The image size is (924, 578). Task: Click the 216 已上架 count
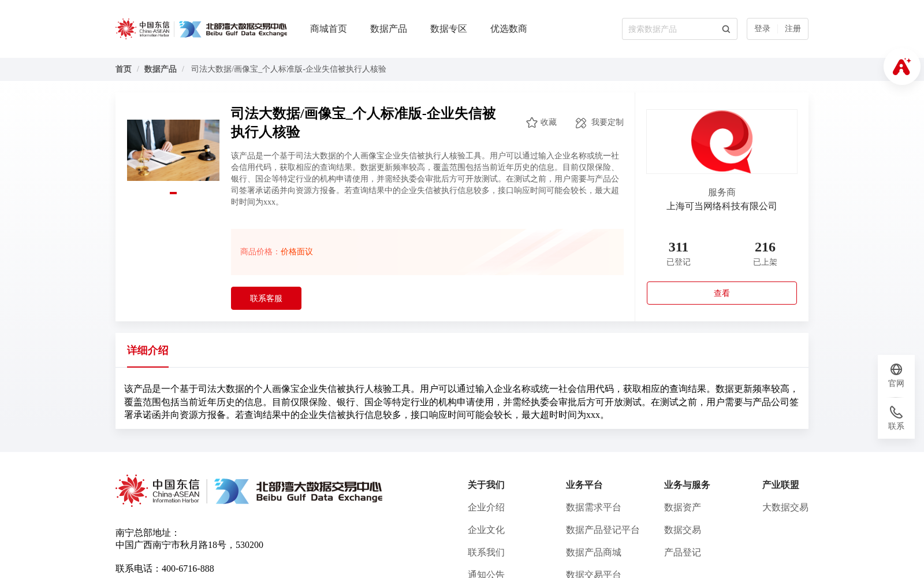pyautogui.click(x=765, y=253)
